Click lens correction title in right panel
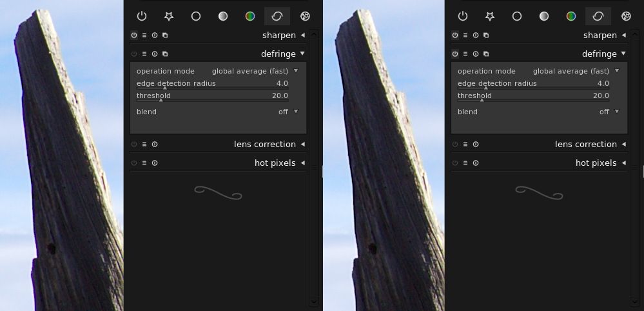This screenshot has width=644, height=311. [x=586, y=145]
